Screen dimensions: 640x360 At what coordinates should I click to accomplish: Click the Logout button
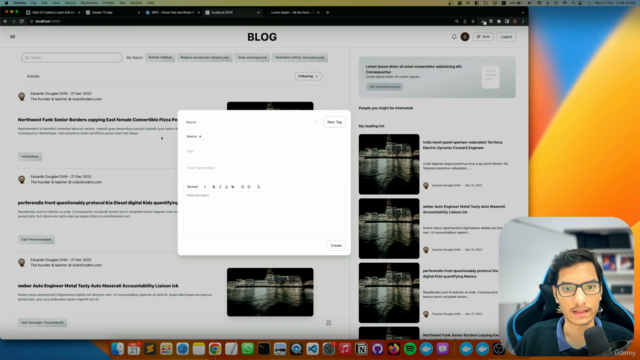point(506,37)
